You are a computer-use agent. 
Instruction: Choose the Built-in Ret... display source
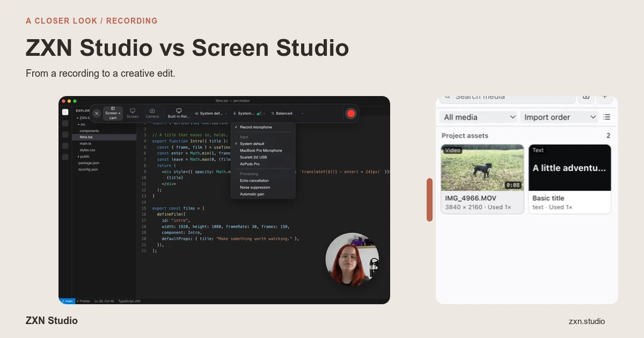[x=179, y=113]
